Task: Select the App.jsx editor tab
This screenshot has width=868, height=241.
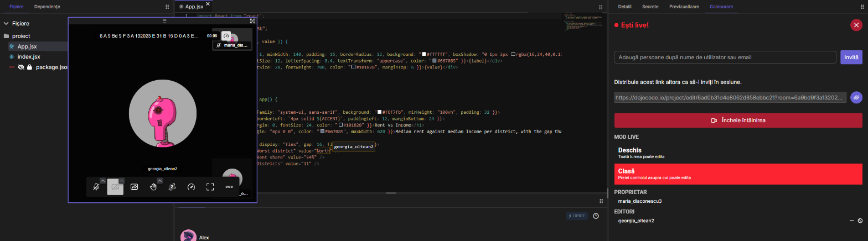Action: click(x=194, y=7)
